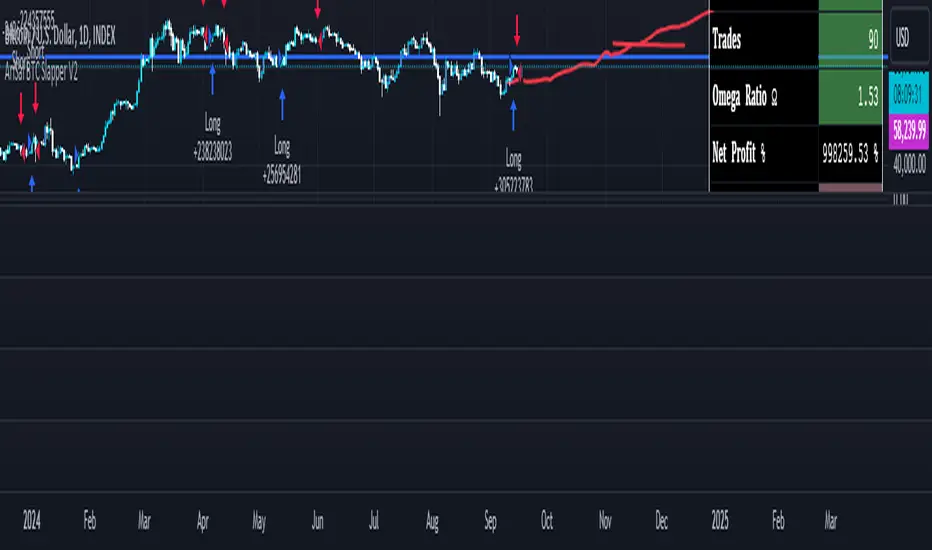Click the 2025 label on time axis

(720, 521)
